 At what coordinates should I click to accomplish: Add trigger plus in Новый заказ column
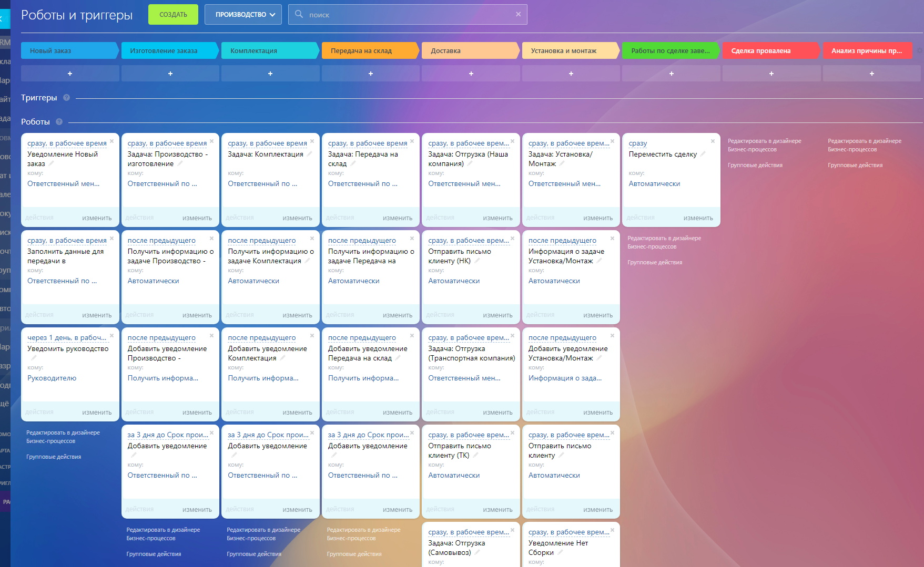70,74
